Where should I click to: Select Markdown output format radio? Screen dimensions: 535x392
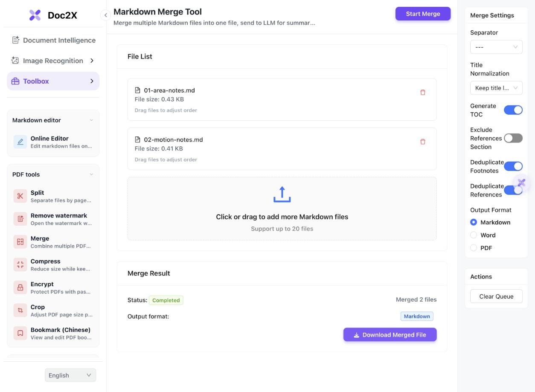(474, 222)
